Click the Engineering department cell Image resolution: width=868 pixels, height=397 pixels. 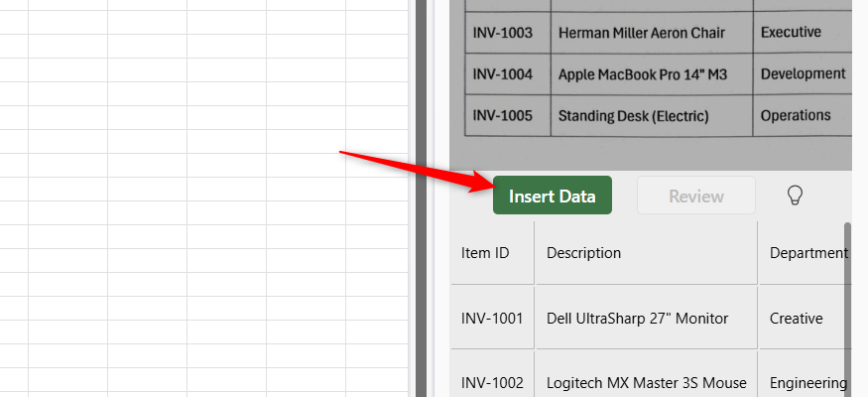[x=806, y=374]
